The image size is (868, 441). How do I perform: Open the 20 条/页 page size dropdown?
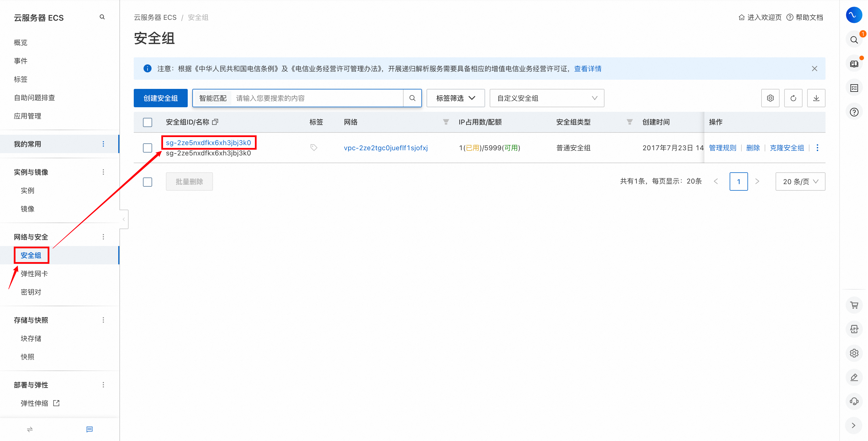pos(800,182)
